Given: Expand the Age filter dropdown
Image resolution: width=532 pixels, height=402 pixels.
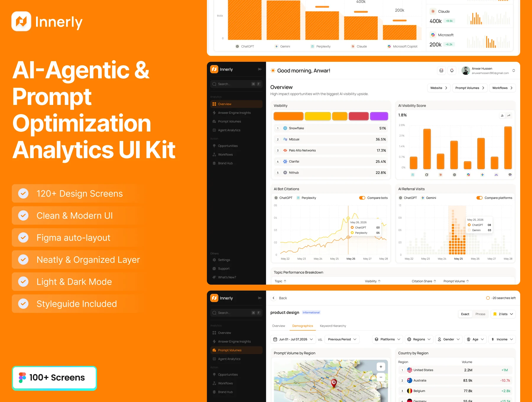Looking at the screenshot, I should pyautogui.click(x=475, y=339).
